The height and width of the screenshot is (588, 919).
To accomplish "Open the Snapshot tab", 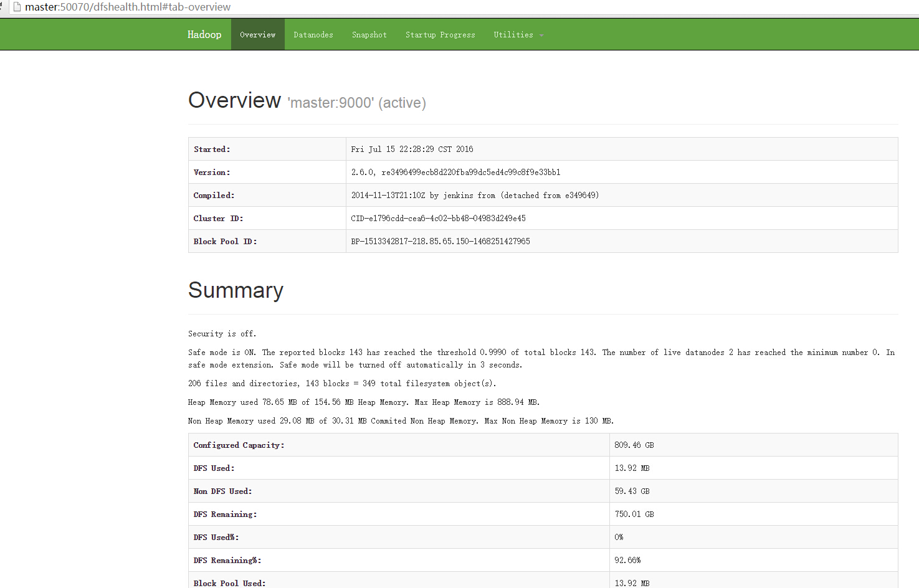I will click(x=369, y=34).
